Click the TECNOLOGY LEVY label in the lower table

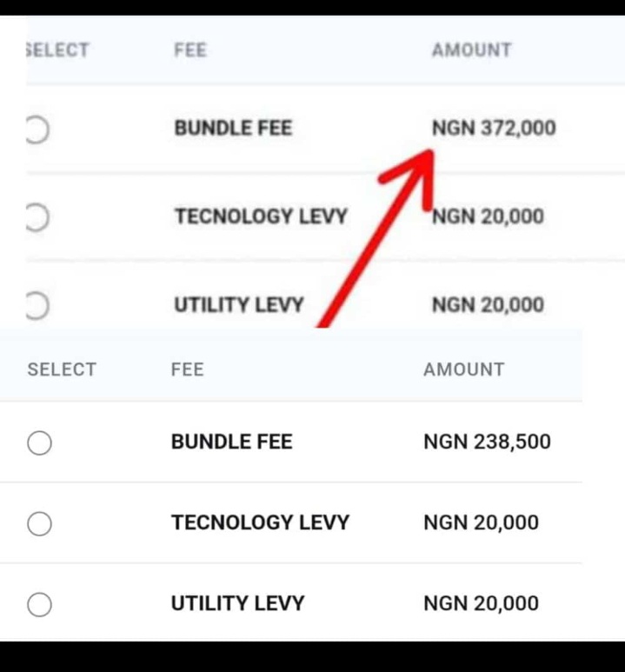pyautogui.click(x=260, y=522)
